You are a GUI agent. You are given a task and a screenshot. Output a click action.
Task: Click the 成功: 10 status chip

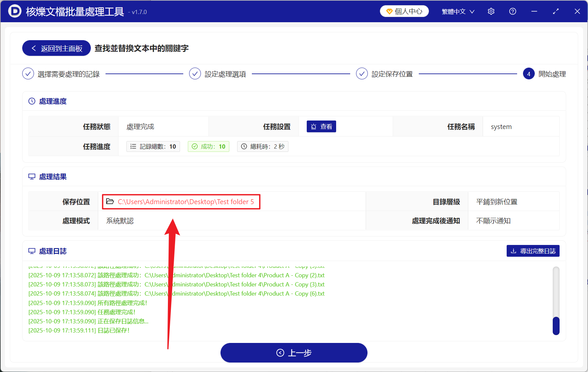tap(208, 146)
